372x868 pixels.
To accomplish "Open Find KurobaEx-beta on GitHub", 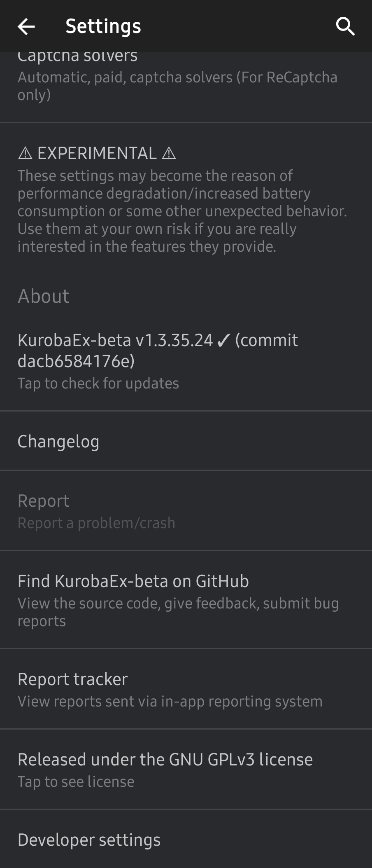I will [x=133, y=581].
